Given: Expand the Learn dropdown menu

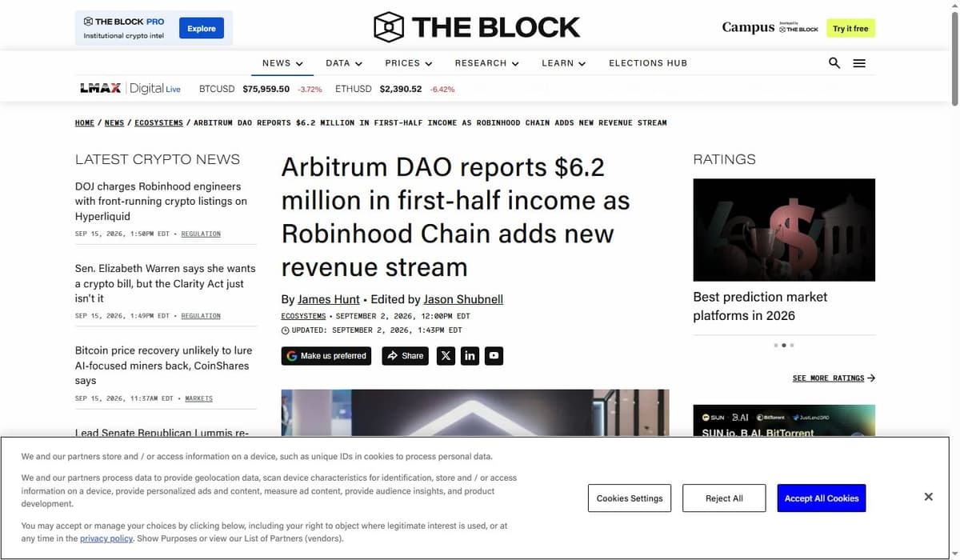Looking at the screenshot, I should tap(564, 63).
